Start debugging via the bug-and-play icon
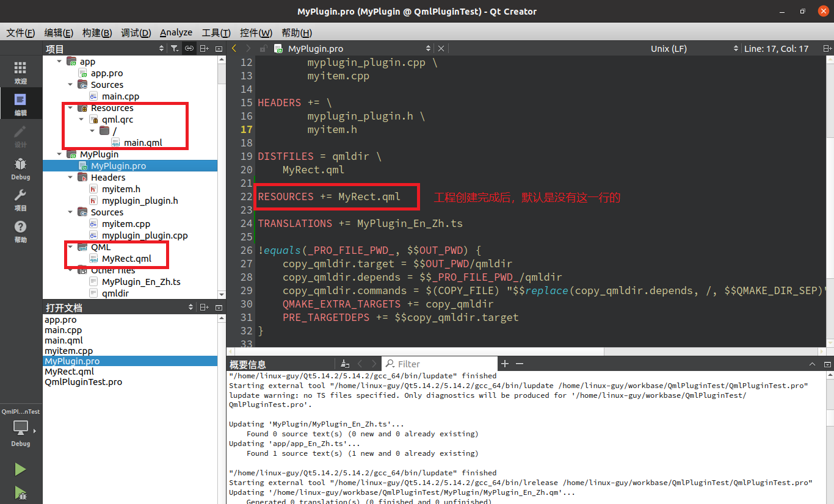 (20, 493)
